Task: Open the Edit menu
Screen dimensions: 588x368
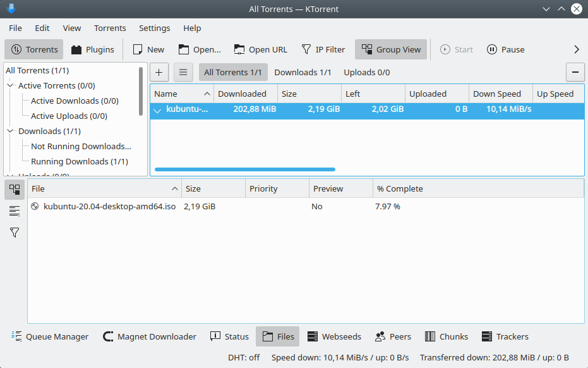Action: [42, 28]
